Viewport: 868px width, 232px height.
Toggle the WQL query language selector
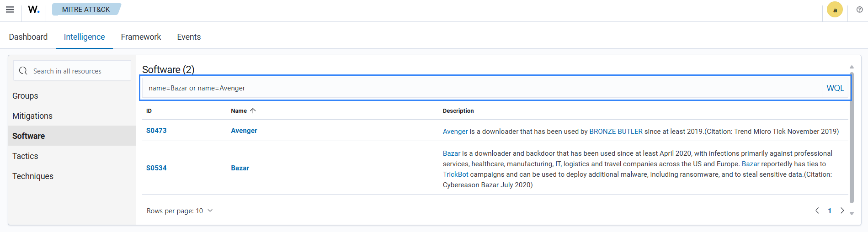pos(835,88)
